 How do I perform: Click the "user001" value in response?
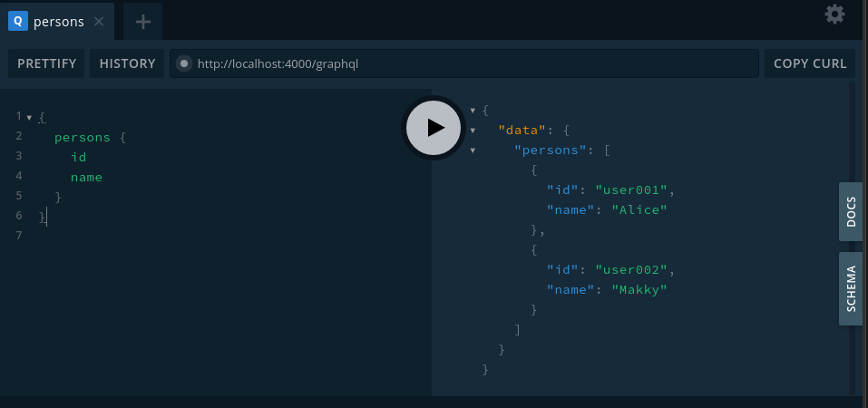631,189
